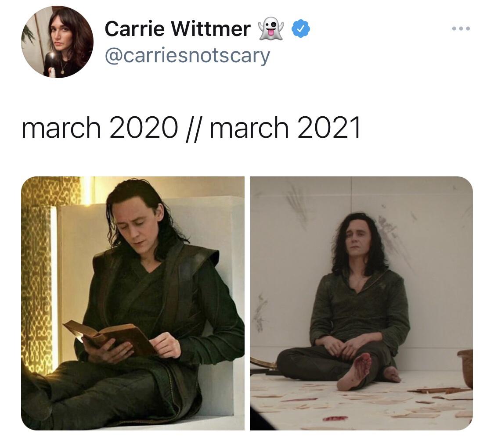494x448 pixels.
Task: Click Carrie Wittmer's profile avatar
Action: pyautogui.click(x=58, y=42)
